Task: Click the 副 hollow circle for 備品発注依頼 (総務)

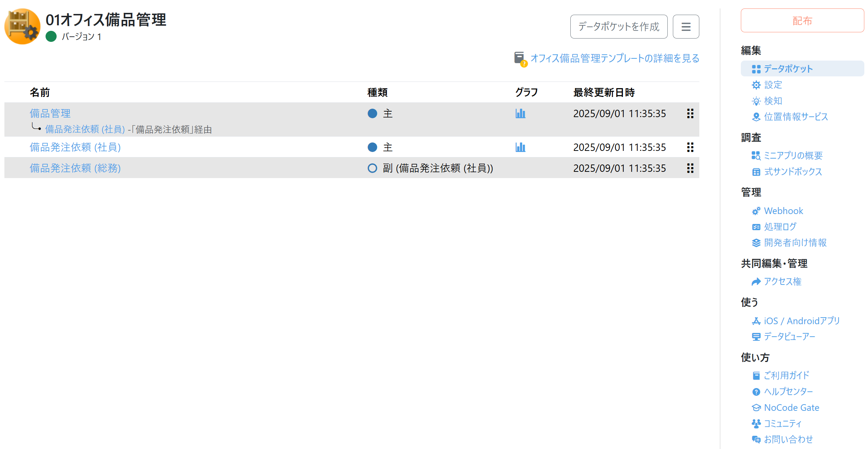Action: pyautogui.click(x=372, y=168)
